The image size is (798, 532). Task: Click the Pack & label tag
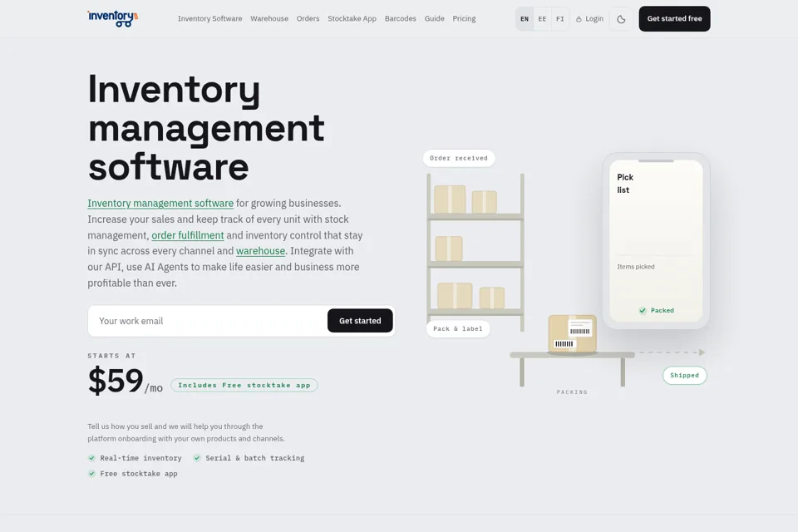pyautogui.click(x=457, y=329)
